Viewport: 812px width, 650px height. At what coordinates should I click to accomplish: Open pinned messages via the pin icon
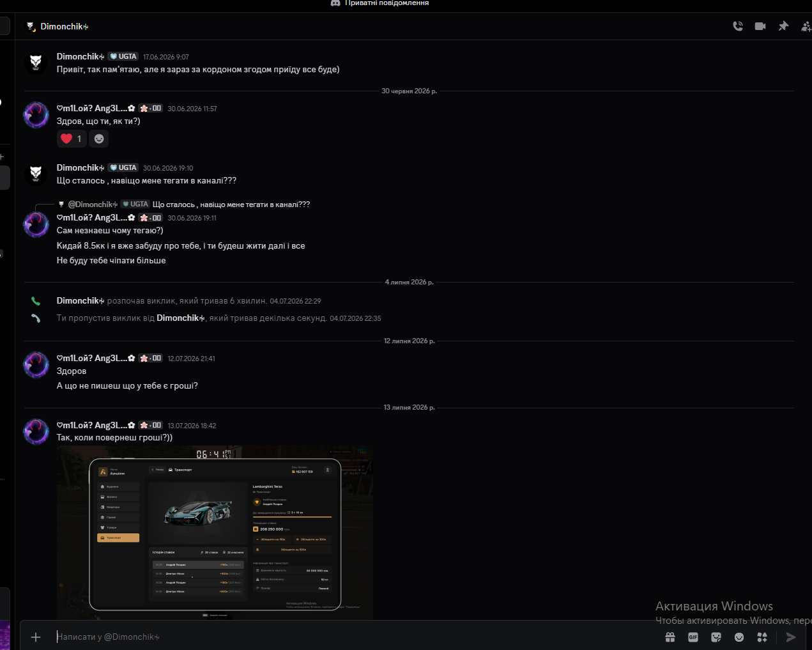tap(783, 26)
